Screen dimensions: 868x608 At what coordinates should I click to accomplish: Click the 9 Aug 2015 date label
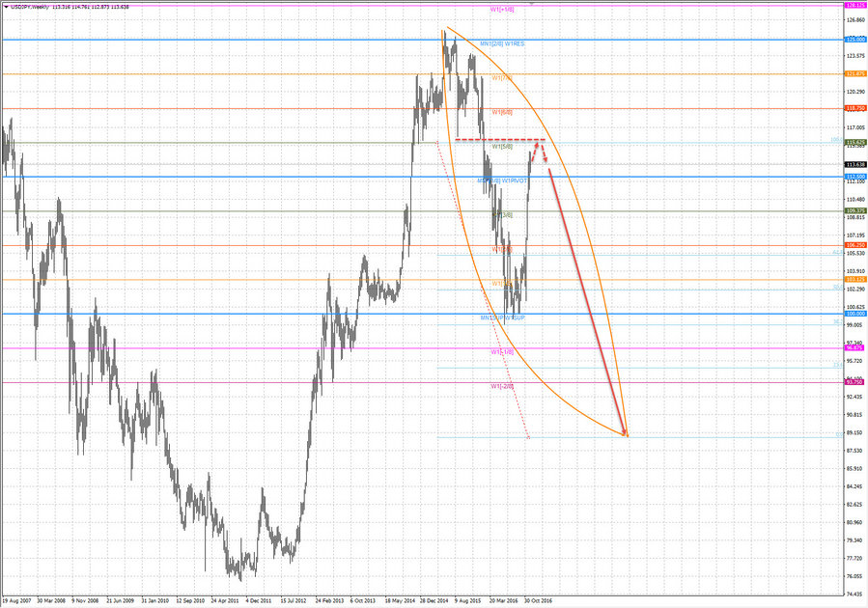tap(467, 600)
